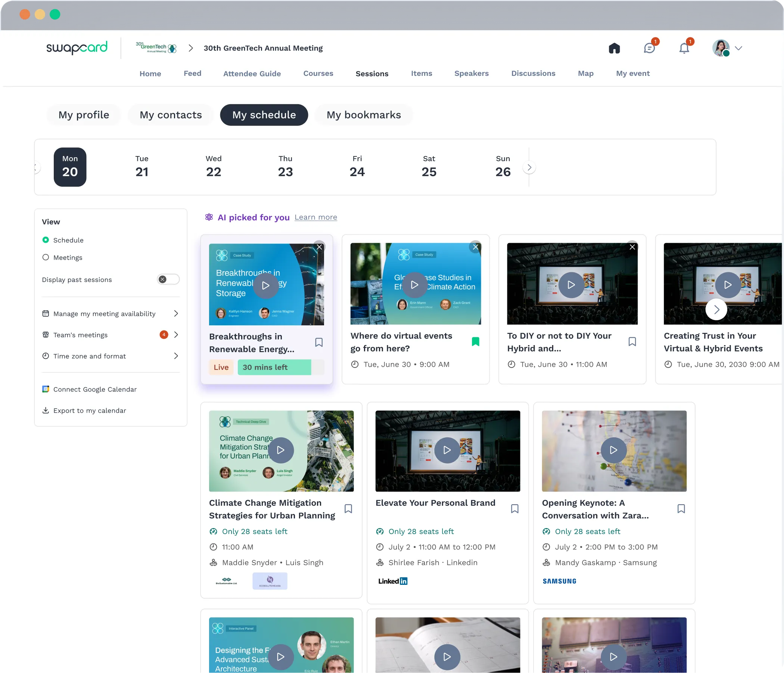784x673 pixels.
Task: Open the Discussions tab
Action: pyautogui.click(x=533, y=74)
